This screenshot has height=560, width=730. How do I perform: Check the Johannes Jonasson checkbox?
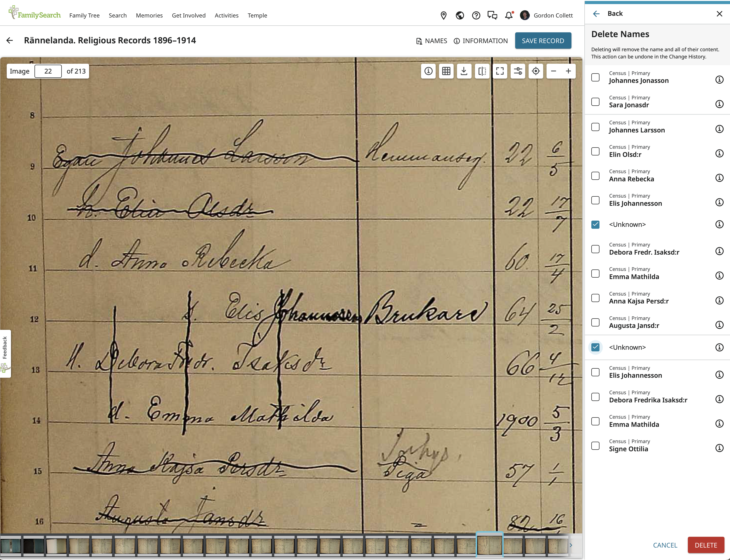click(x=595, y=77)
